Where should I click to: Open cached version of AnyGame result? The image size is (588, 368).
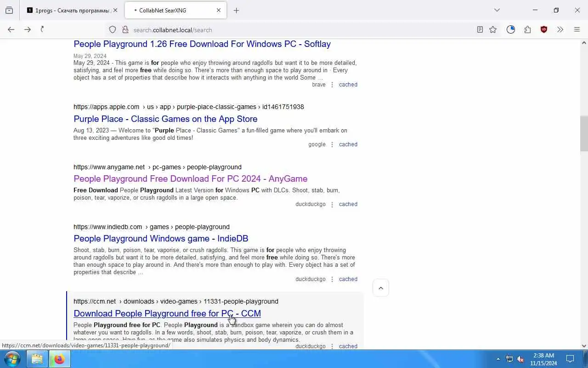coord(348,204)
